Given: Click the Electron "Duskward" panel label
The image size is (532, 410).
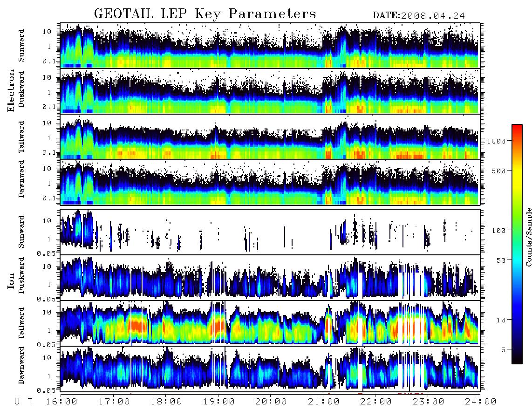Looking at the screenshot, I should coord(21,89).
